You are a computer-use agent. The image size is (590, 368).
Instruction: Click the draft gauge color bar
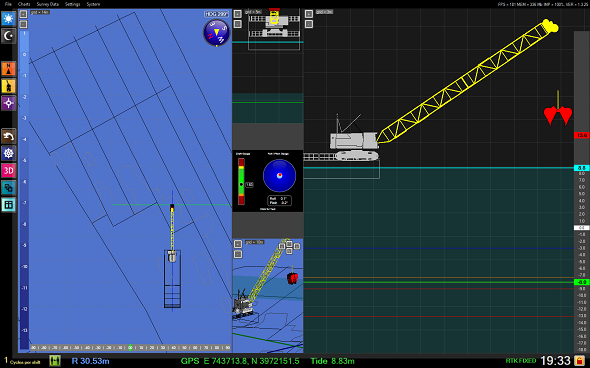click(241, 182)
